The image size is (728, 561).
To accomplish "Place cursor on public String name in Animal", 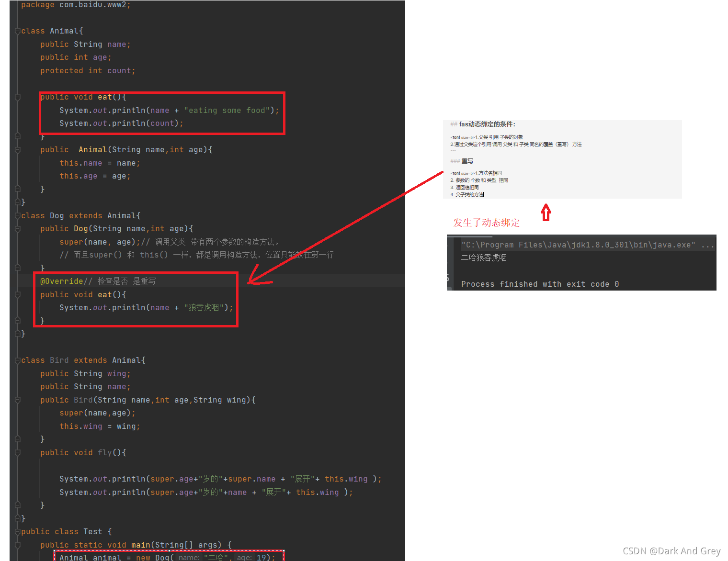I will point(85,45).
